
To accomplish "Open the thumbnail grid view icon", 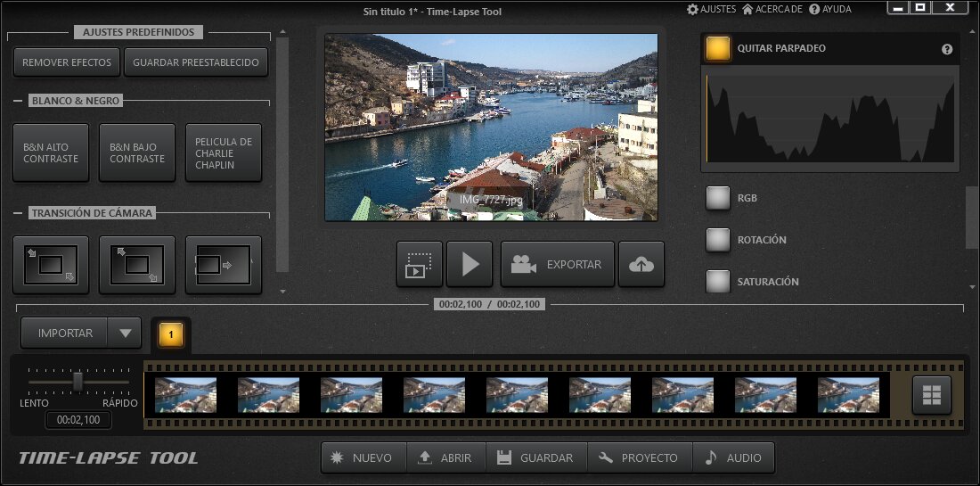I will pyautogui.click(x=932, y=395).
